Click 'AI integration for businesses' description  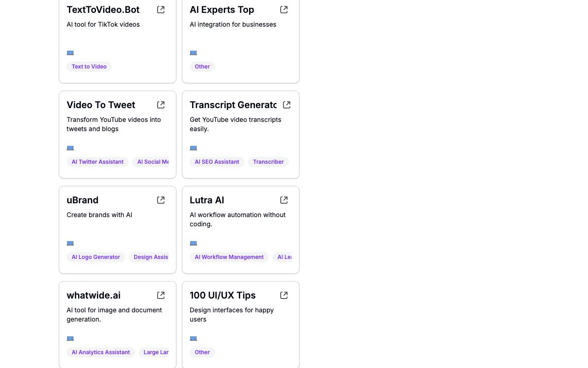click(x=233, y=24)
